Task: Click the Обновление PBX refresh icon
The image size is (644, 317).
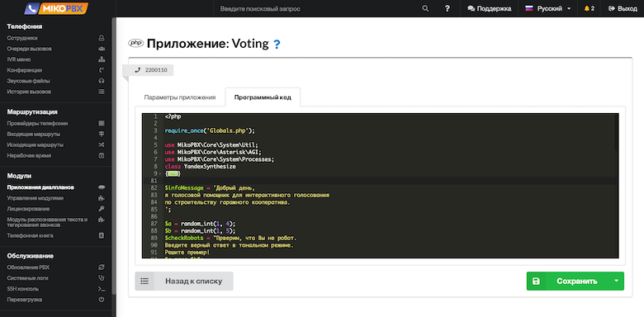Action: 102,267
